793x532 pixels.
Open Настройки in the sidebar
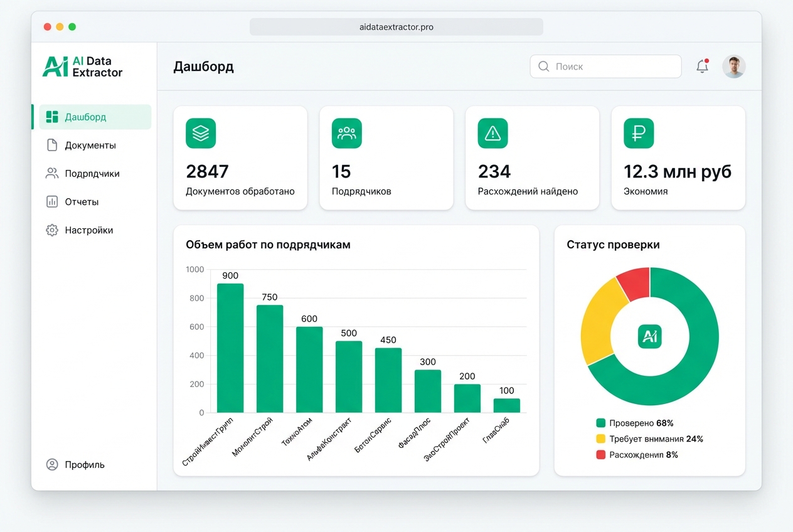(88, 230)
